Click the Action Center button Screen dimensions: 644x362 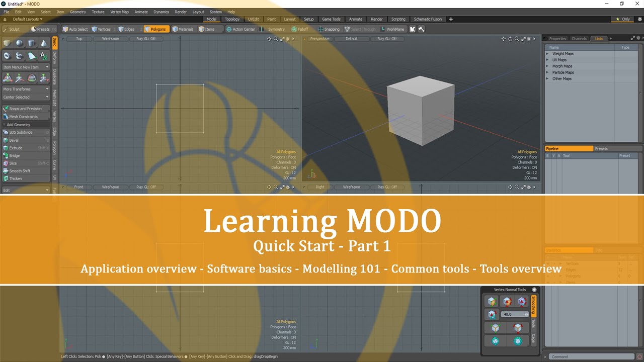click(240, 29)
